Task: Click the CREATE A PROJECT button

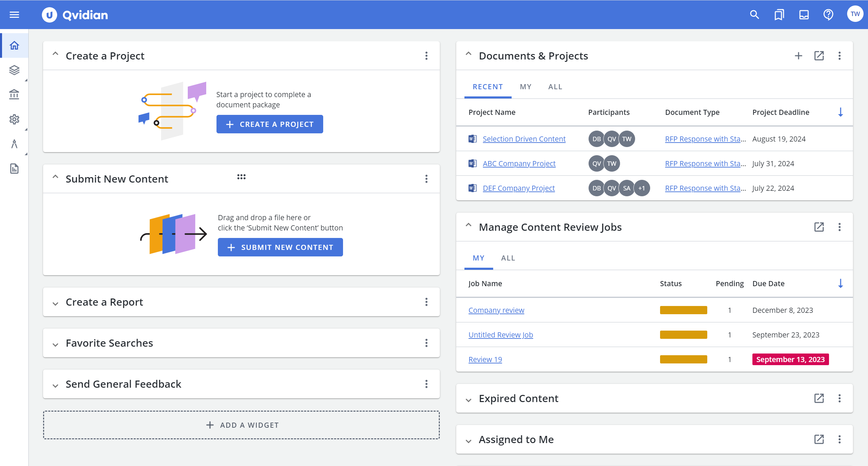Action: click(x=269, y=124)
